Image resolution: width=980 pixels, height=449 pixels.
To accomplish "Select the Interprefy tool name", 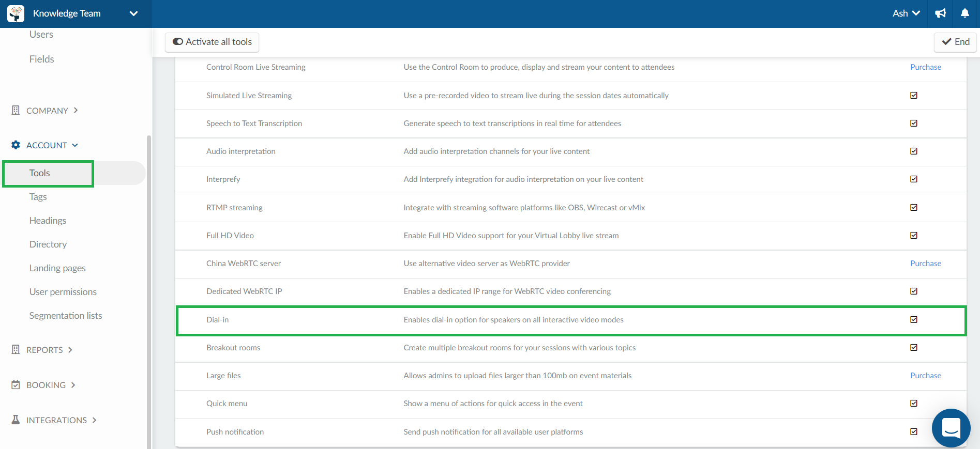I will 223,179.
